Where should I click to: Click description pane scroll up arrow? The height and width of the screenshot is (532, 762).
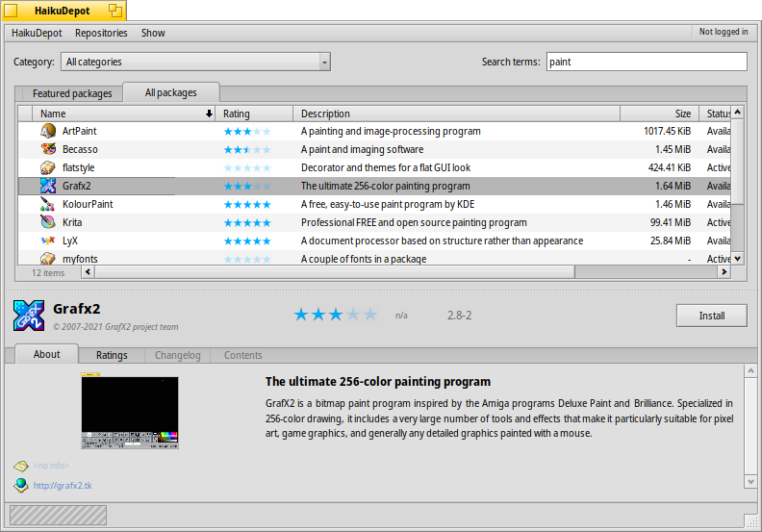point(750,370)
